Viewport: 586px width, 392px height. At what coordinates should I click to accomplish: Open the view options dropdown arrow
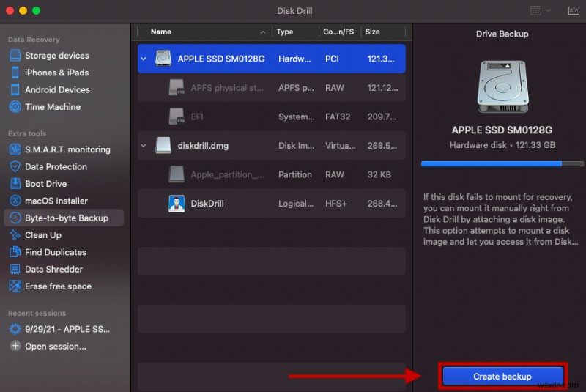click(x=548, y=10)
